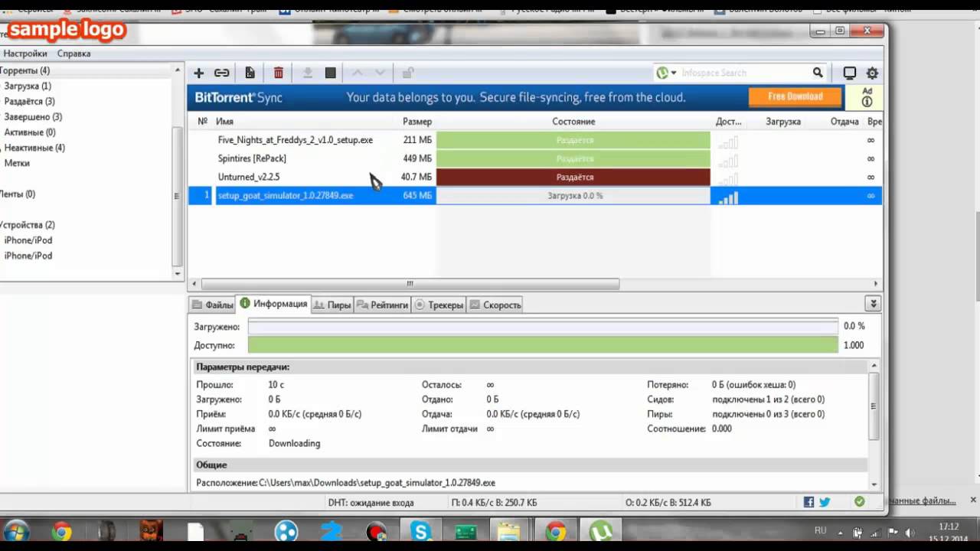Screen dimensions: 980x551
Task: Click the Загрузка 0.0 % progress bar
Action: click(573, 196)
